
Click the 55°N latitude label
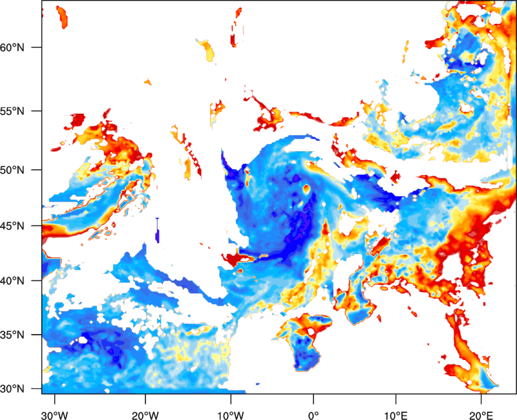12,111
